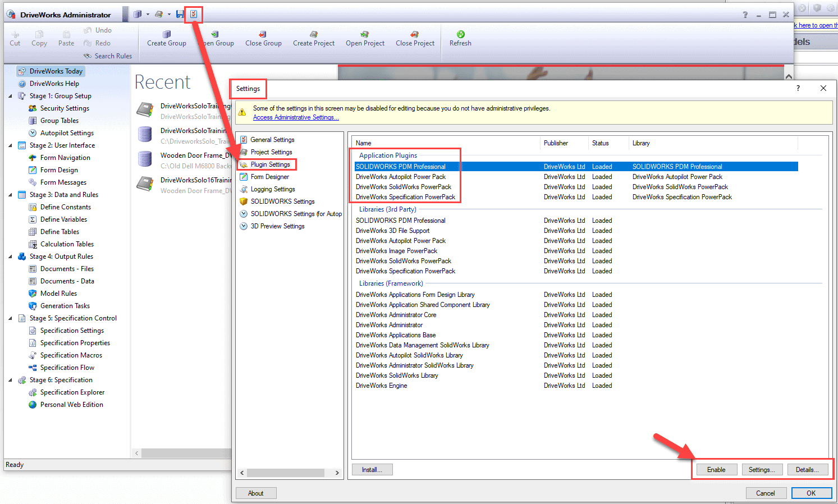Click the Settings... button for plugin

point(762,470)
